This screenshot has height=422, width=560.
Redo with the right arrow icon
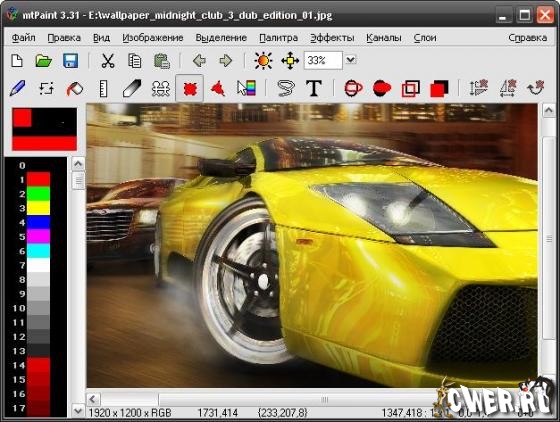tap(226, 61)
